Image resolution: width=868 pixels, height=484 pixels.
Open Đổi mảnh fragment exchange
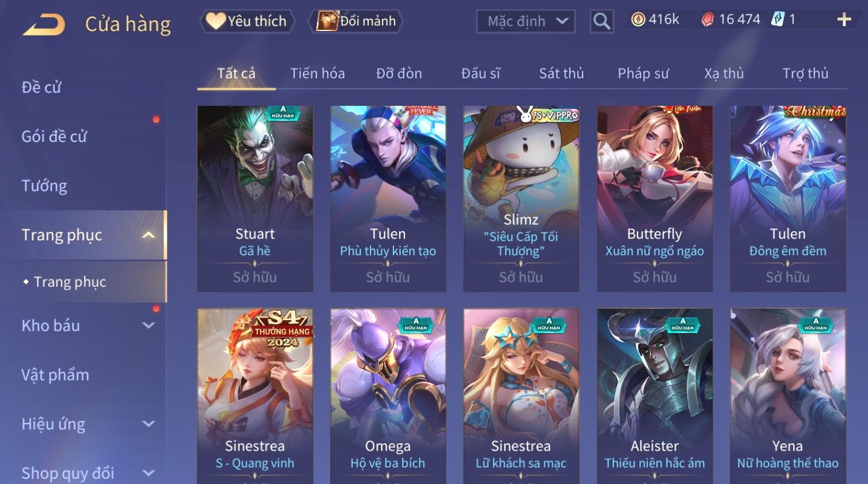356,21
